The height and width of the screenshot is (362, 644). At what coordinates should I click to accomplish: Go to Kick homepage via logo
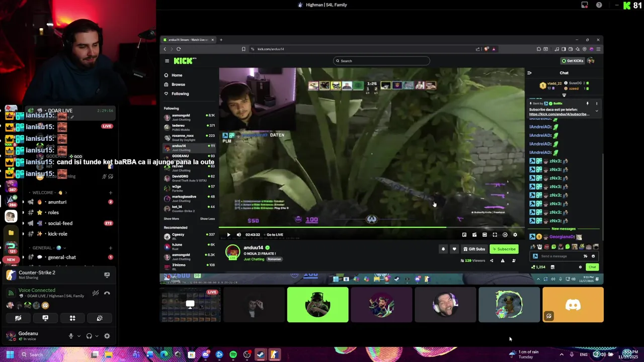[x=185, y=61]
